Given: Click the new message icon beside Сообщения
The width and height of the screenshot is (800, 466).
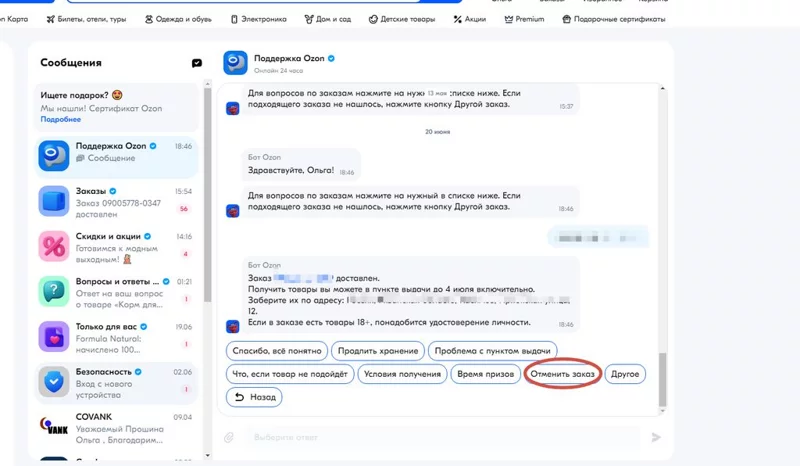Looking at the screenshot, I should (197, 63).
